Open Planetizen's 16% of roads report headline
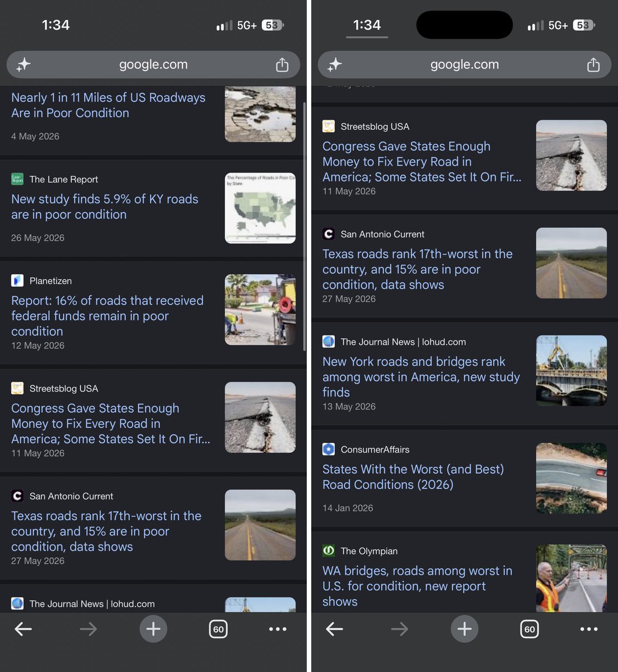This screenshot has height=672, width=618. tap(107, 316)
